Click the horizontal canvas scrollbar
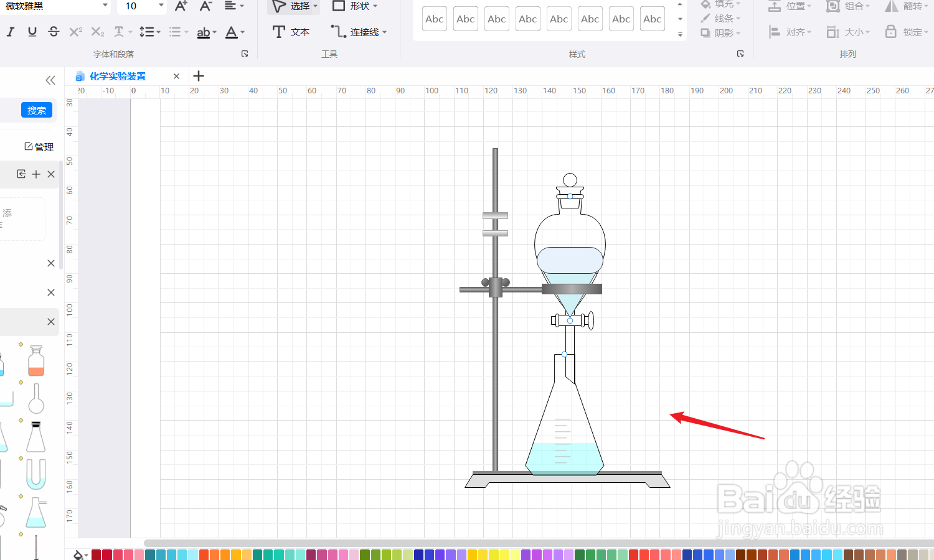934x560 pixels. (x=539, y=543)
